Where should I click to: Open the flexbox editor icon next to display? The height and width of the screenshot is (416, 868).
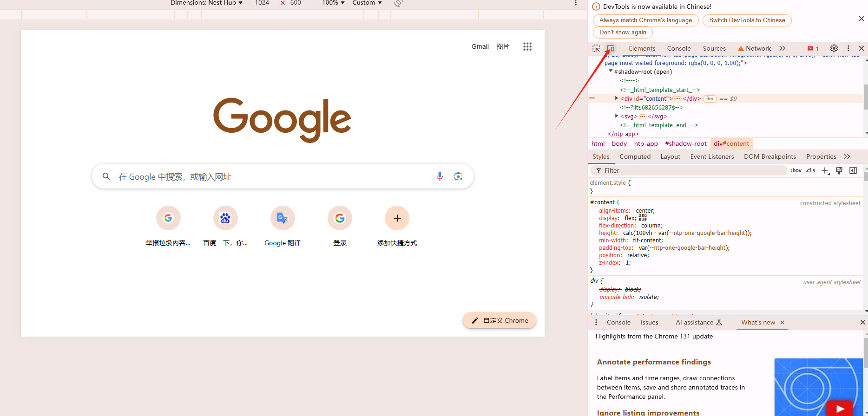click(x=643, y=217)
